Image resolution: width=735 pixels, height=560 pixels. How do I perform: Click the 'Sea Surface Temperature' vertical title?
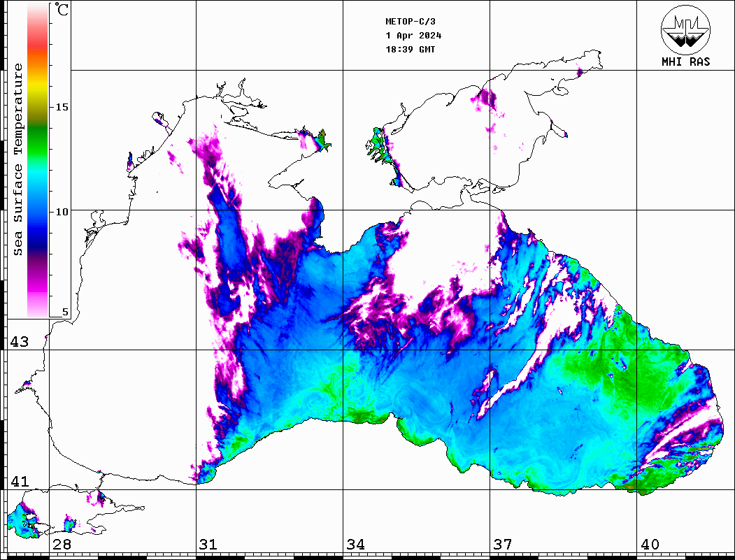[x=17, y=159]
